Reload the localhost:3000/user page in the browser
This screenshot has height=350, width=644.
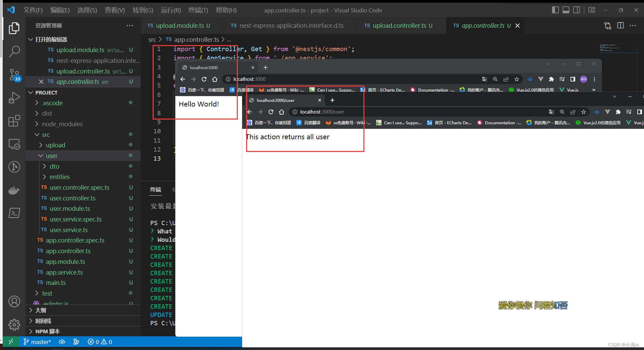click(x=271, y=112)
